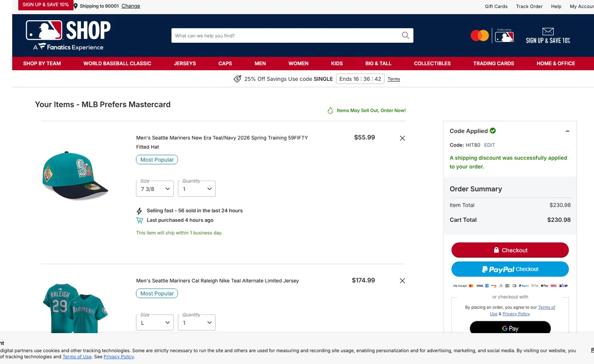
Task: Open the Caps menu
Action: point(225,63)
